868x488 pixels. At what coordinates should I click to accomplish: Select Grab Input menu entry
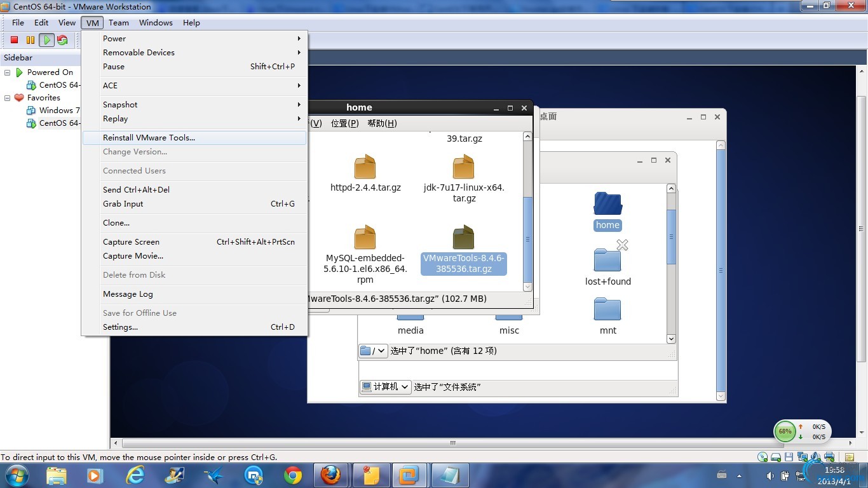point(194,203)
